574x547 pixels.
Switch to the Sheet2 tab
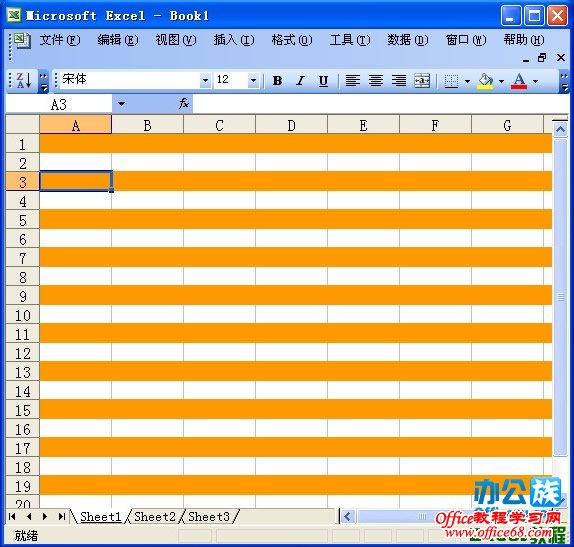tap(154, 517)
